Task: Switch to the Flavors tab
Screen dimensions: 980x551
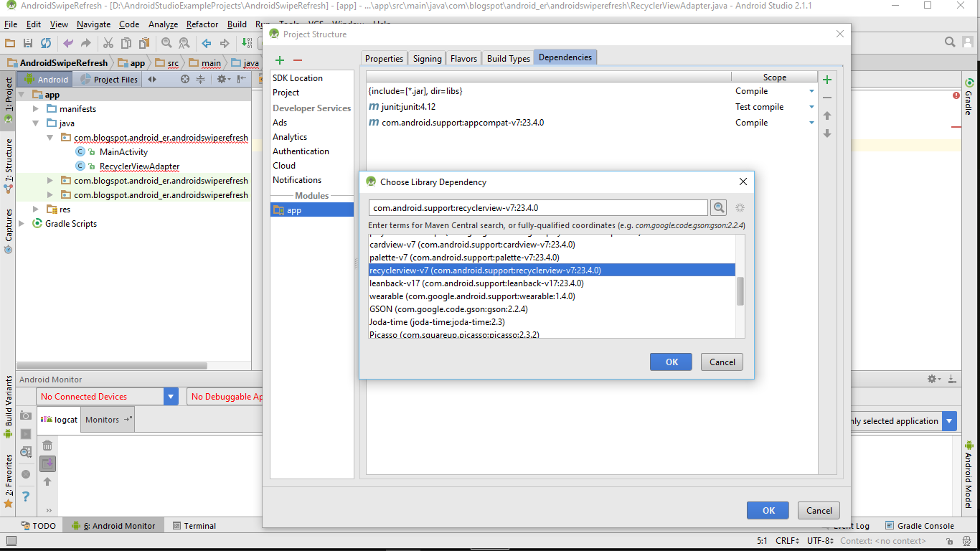Action: (463, 59)
